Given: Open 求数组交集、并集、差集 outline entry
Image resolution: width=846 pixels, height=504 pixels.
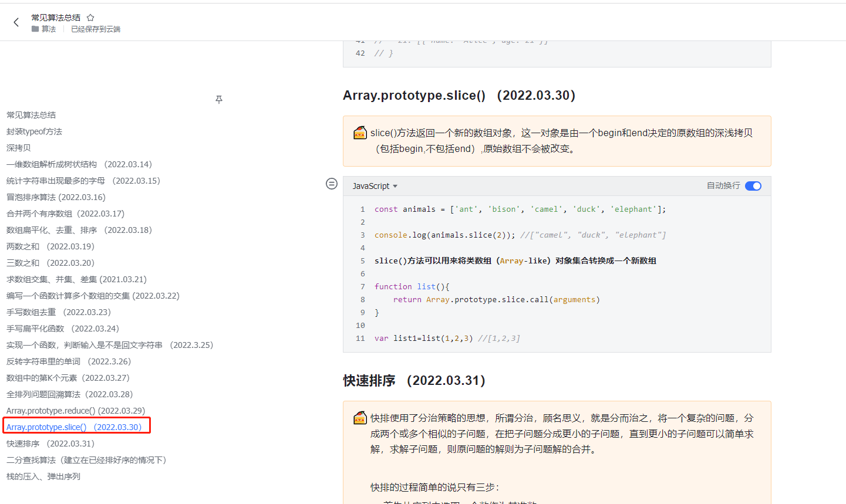Looking at the screenshot, I should [x=76, y=279].
